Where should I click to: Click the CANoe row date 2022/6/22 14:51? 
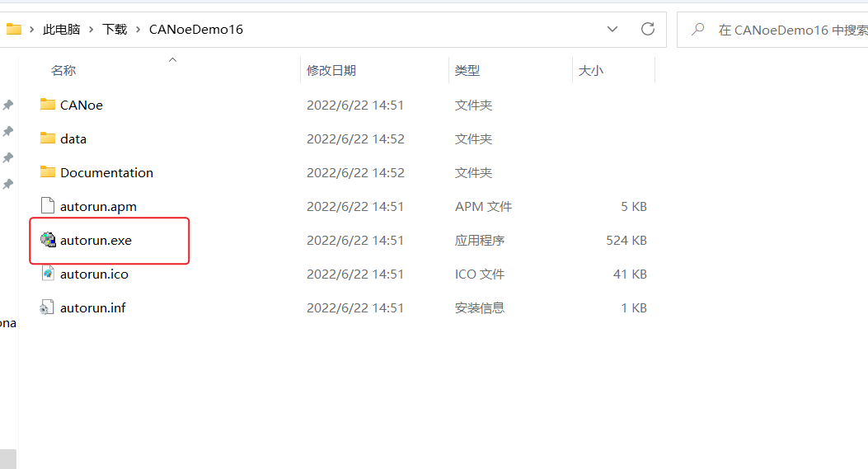point(355,106)
